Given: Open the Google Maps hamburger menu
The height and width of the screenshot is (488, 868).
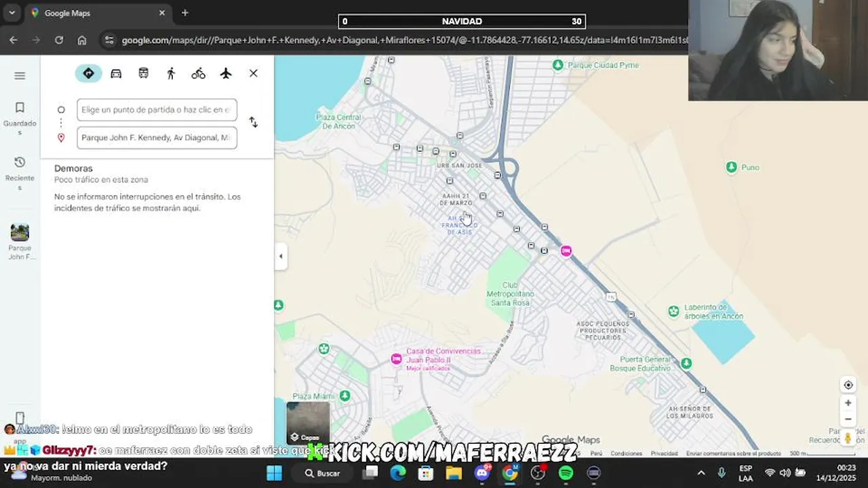Looking at the screenshot, I should [x=20, y=75].
